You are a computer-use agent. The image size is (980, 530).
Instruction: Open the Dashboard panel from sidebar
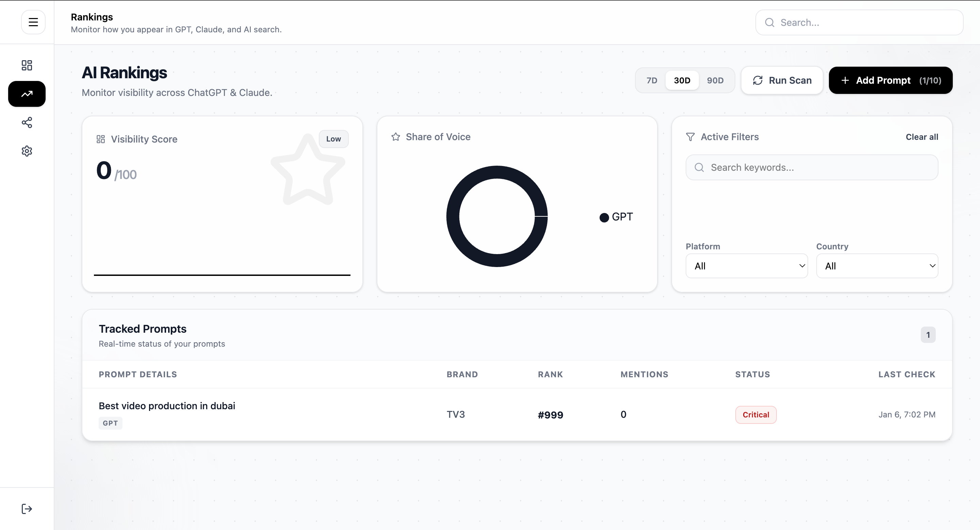pos(27,65)
